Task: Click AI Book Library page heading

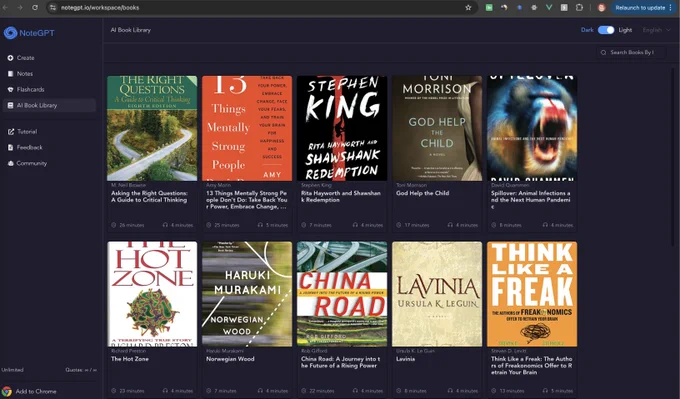Action: pyautogui.click(x=131, y=30)
